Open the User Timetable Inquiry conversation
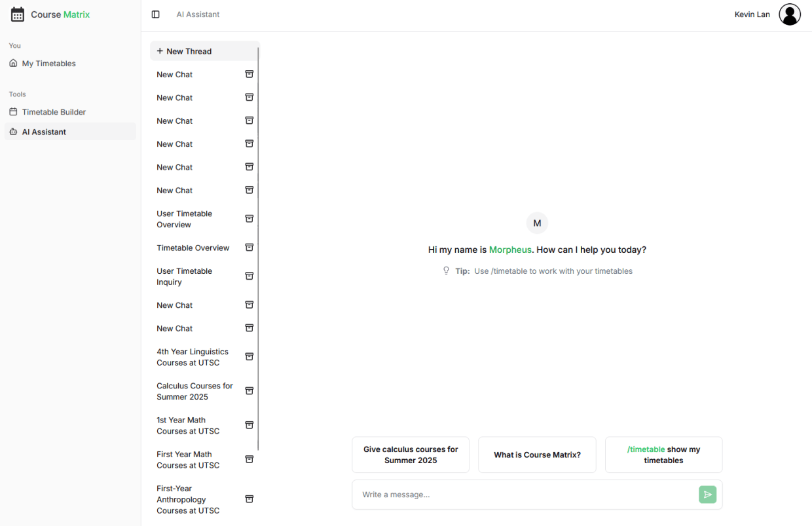This screenshot has height=526, width=812. pos(184,276)
